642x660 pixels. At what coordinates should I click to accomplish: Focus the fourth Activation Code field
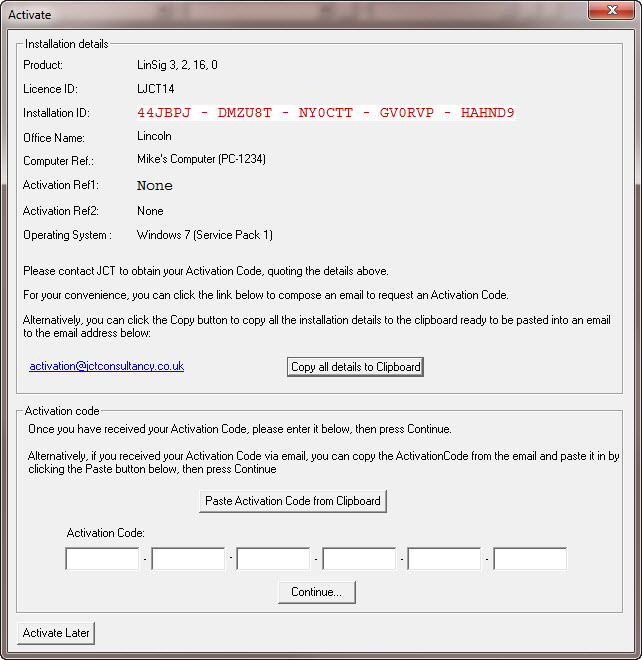359,559
